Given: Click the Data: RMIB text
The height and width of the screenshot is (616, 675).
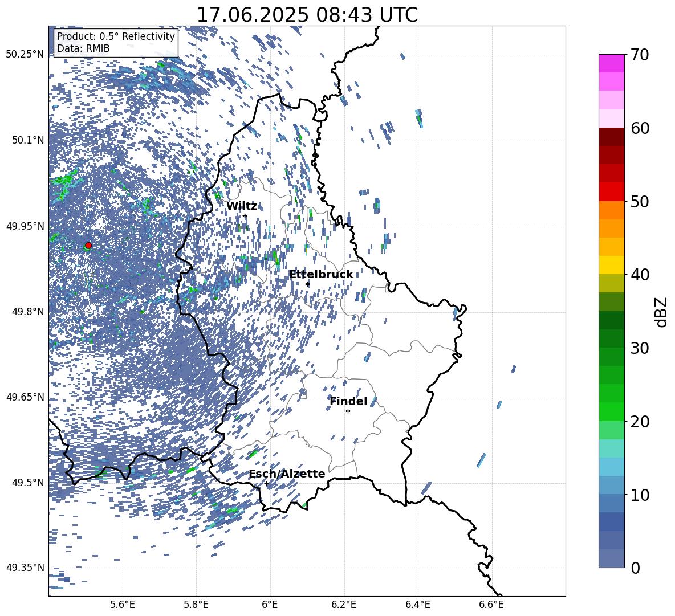Looking at the screenshot, I should coord(83,48).
